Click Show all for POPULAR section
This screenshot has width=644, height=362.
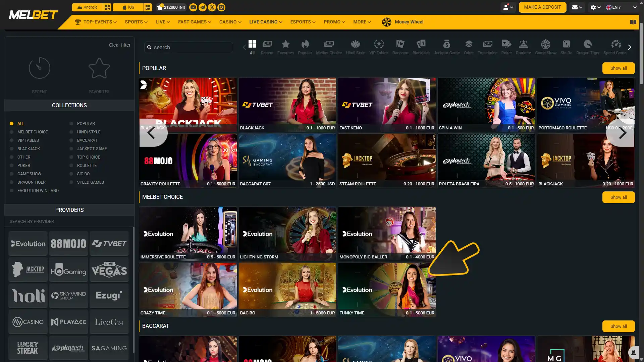619,68
